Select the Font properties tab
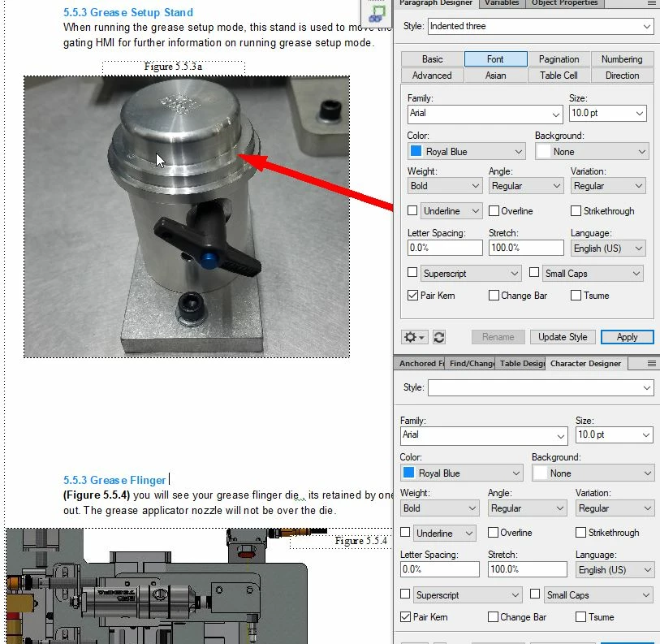This screenshot has height=644, width=660. click(x=495, y=59)
